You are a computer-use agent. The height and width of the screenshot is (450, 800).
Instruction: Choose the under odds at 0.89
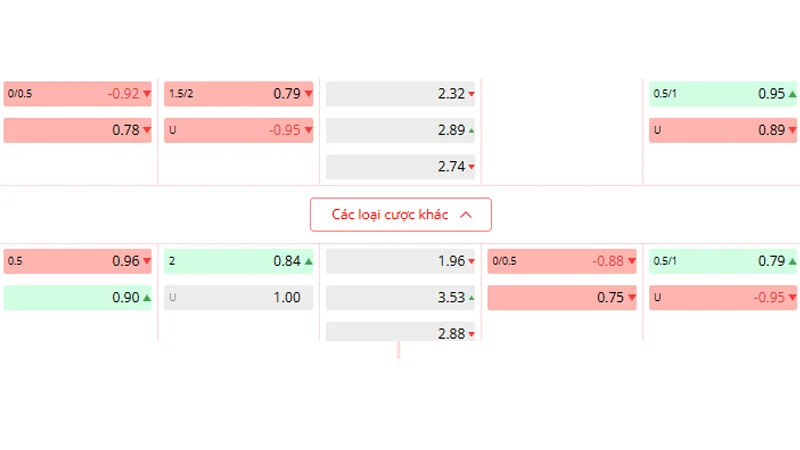pyautogui.click(x=723, y=130)
